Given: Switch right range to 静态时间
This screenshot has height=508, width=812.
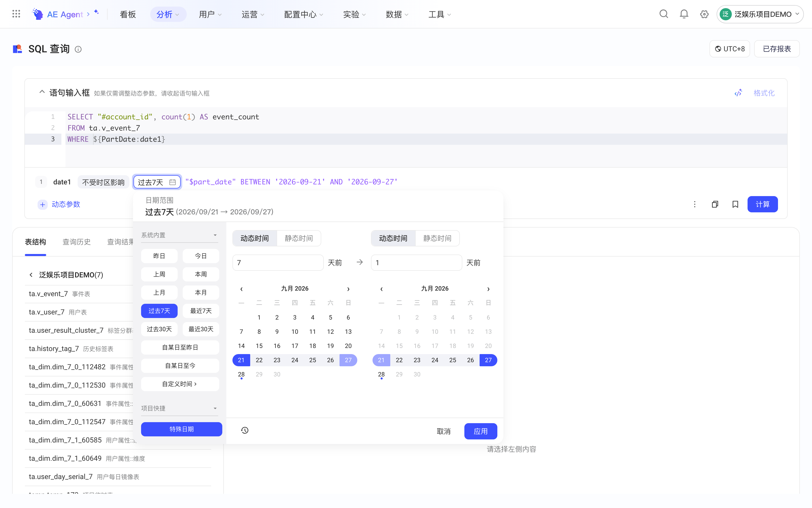Looking at the screenshot, I should point(437,238).
